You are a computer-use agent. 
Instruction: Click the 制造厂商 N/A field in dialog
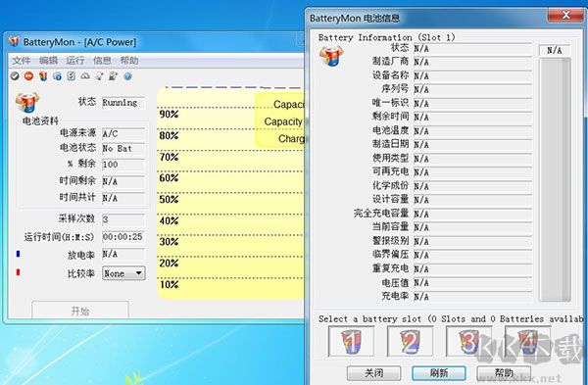[472, 62]
